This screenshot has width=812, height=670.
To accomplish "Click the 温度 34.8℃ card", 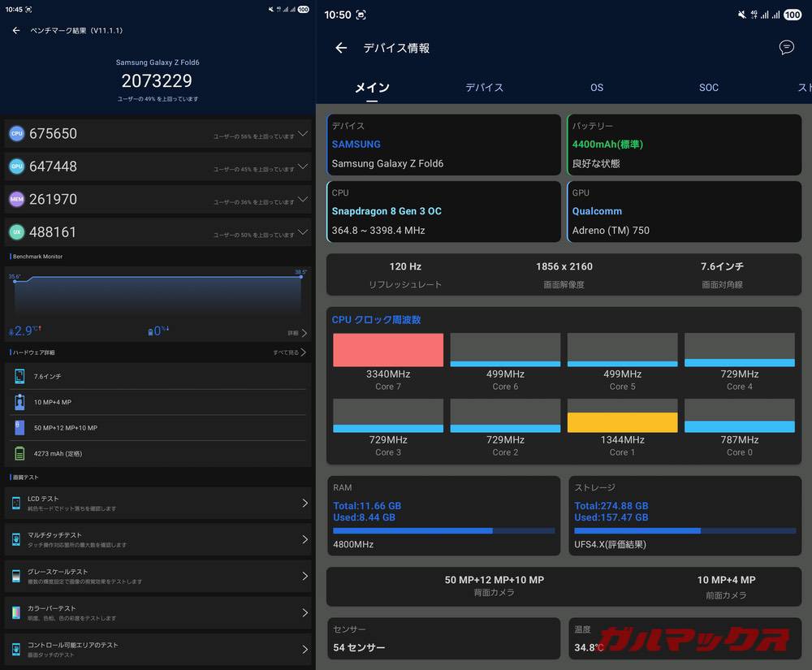I will pyautogui.click(x=685, y=638).
